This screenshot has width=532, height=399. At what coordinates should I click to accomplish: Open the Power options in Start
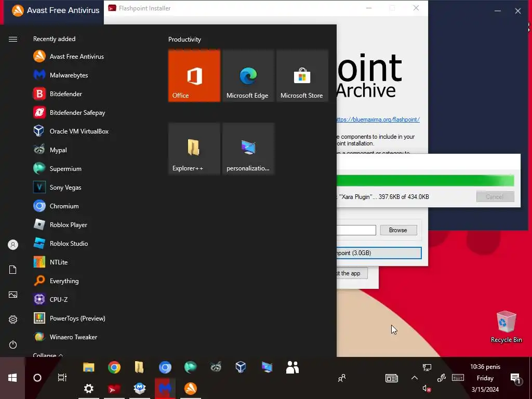pyautogui.click(x=13, y=344)
